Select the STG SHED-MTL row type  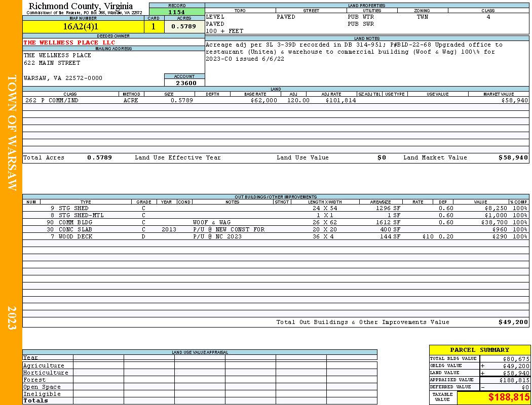pyautogui.click(x=81, y=216)
